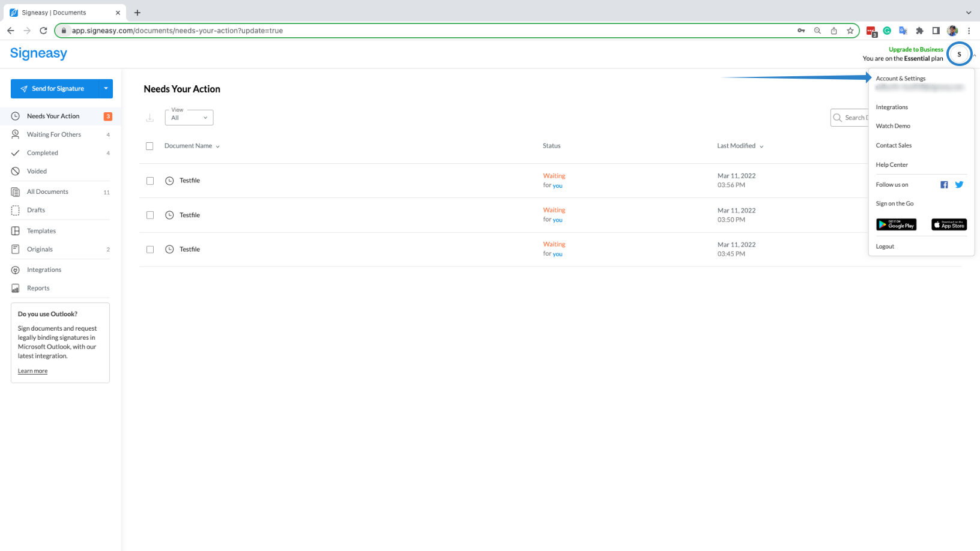Screen dimensions: 980x551
Task: Click the Completed checkmark icon
Action: pyautogui.click(x=16, y=153)
